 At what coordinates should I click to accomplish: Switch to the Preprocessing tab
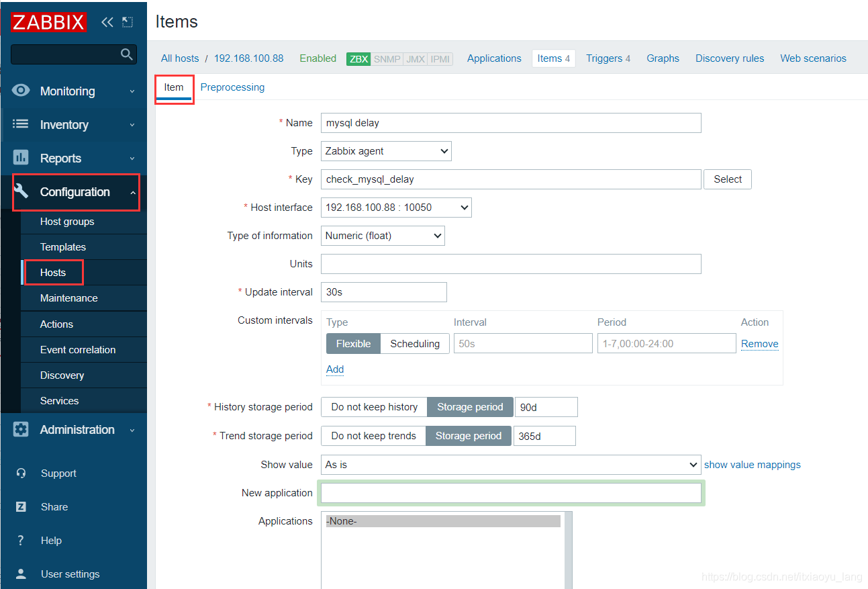232,87
